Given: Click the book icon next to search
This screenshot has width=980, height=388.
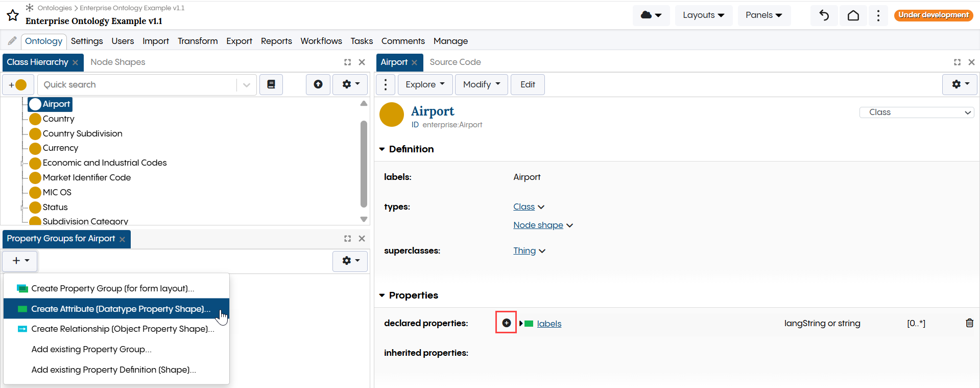Looking at the screenshot, I should tap(271, 84).
